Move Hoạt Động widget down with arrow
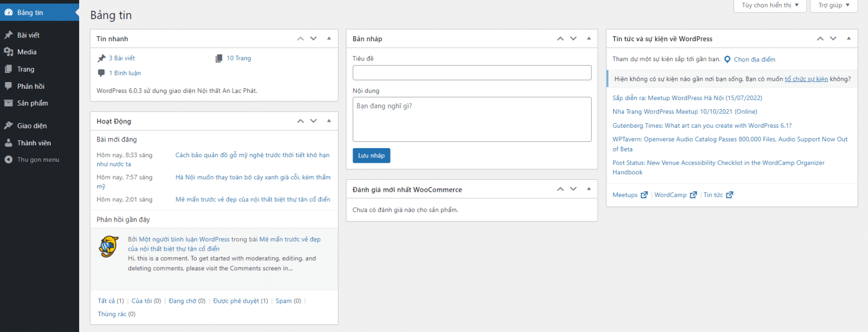Screen dimensions: 868x332 coord(314,121)
